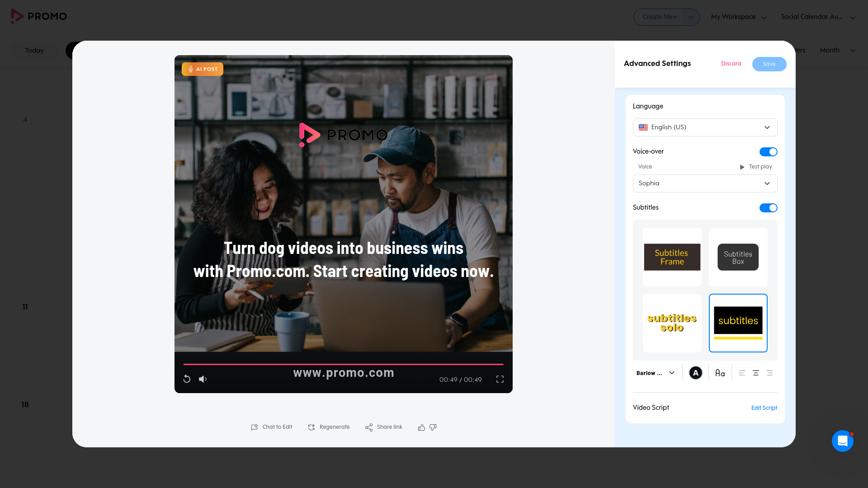Replay the video with the restart icon
Viewport: 868px width, 488px height.
pyautogui.click(x=187, y=379)
